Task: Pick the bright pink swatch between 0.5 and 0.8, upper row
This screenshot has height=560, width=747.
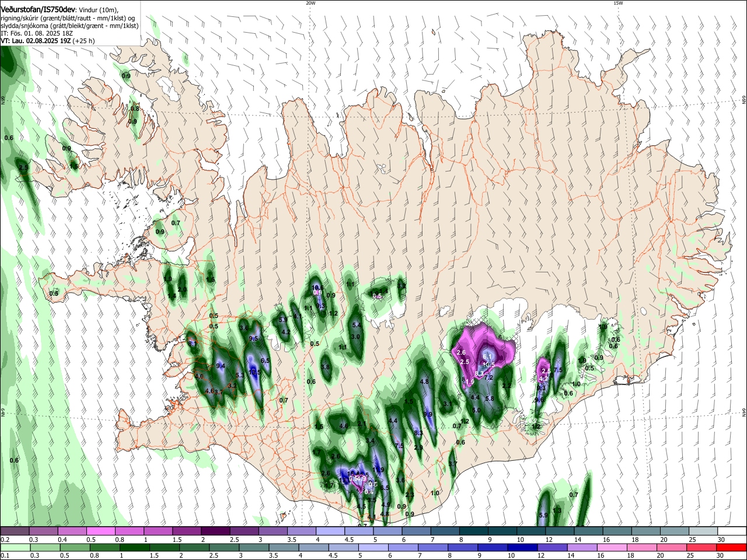Action: (x=100, y=531)
